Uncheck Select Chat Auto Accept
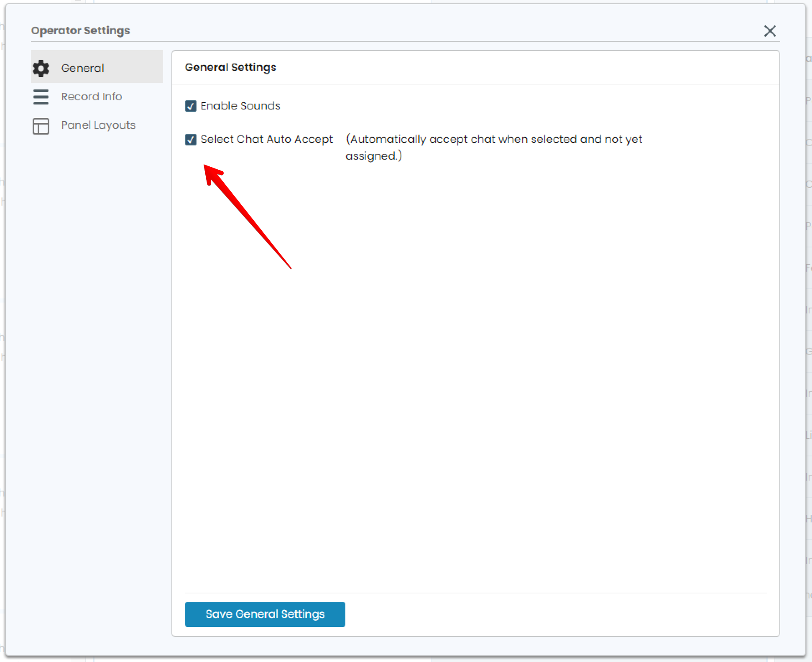Viewport: 812px width, 662px height. tap(191, 140)
